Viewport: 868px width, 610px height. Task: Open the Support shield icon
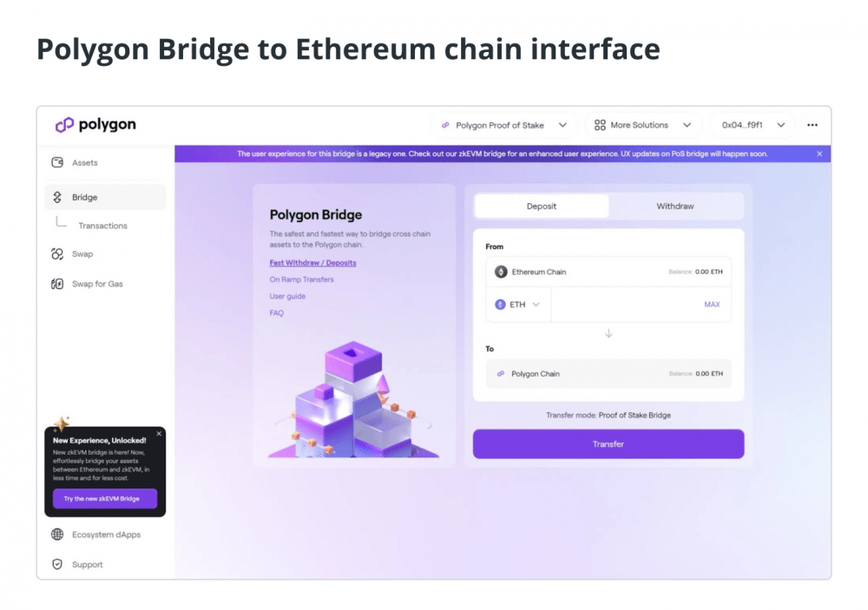57,564
